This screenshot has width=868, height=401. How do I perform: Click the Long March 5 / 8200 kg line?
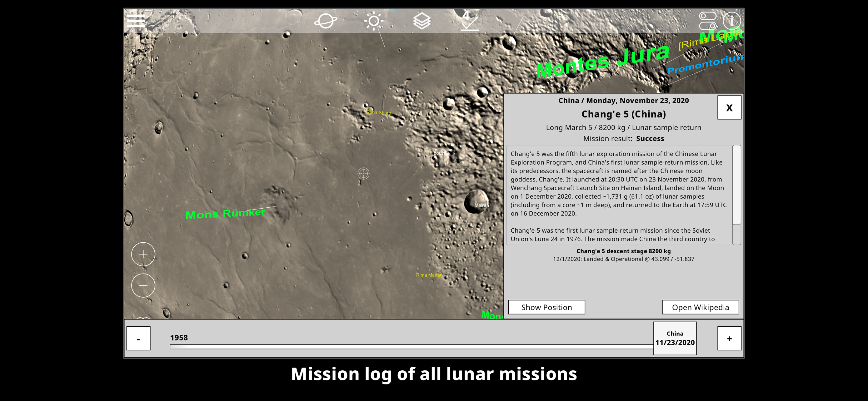point(623,127)
